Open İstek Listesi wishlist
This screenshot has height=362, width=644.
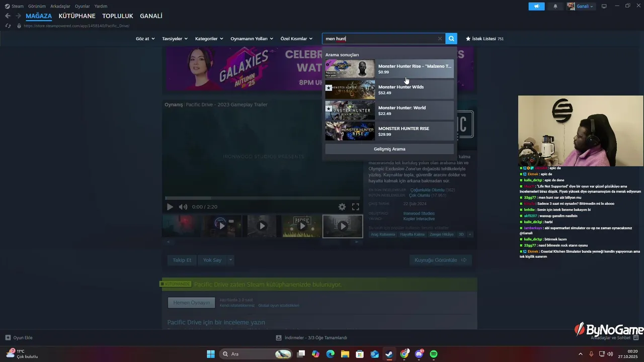[485, 39]
